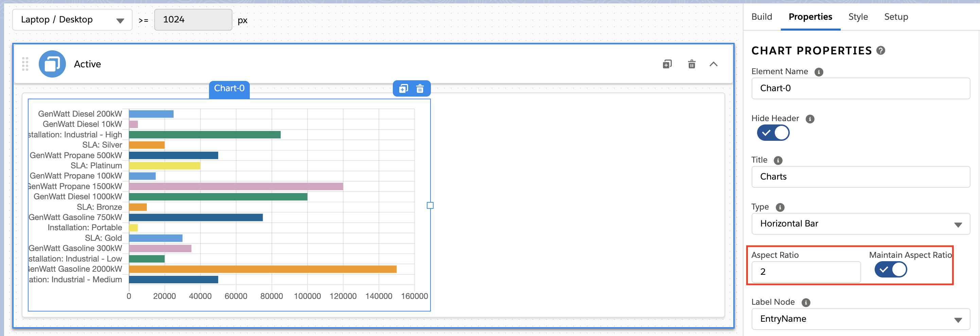The image size is (980, 336).
Task: Show info for Title field
Action: [x=778, y=161]
